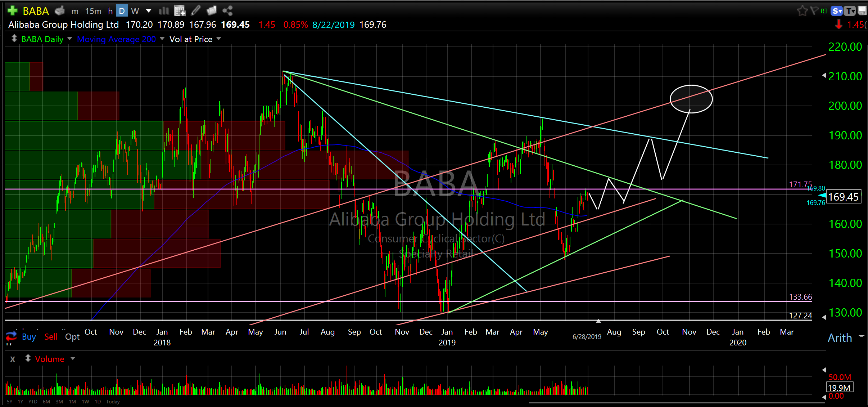This screenshot has height=407, width=868.
Task: Open the drawing tools pencil icon
Action: click(196, 11)
